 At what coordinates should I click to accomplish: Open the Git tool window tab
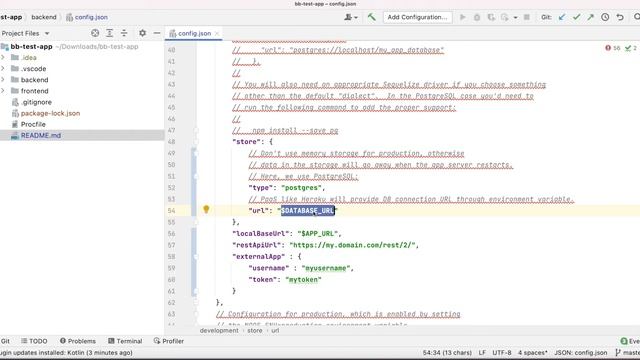click(x=5, y=341)
